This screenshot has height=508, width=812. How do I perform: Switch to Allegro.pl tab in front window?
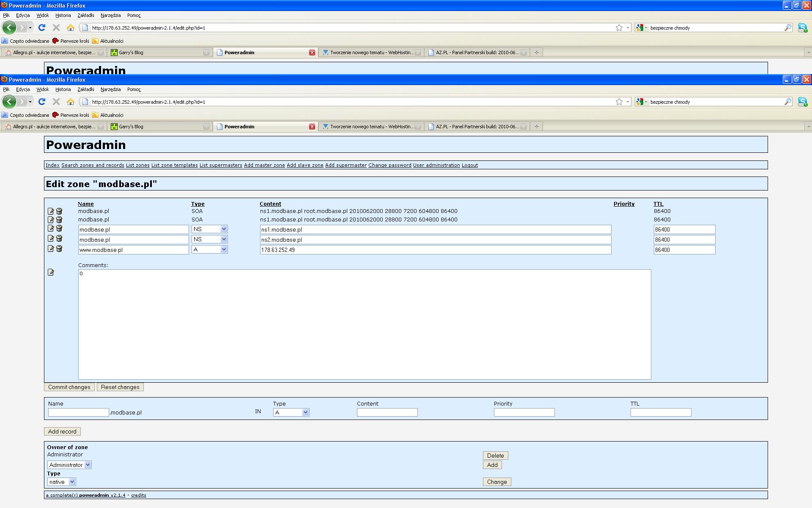point(54,127)
